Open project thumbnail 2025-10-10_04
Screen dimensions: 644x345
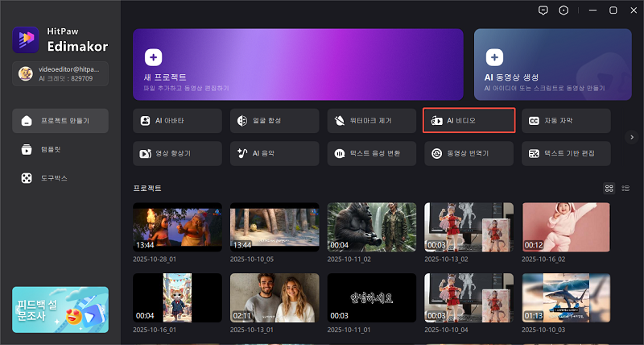pyautogui.click(x=469, y=297)
